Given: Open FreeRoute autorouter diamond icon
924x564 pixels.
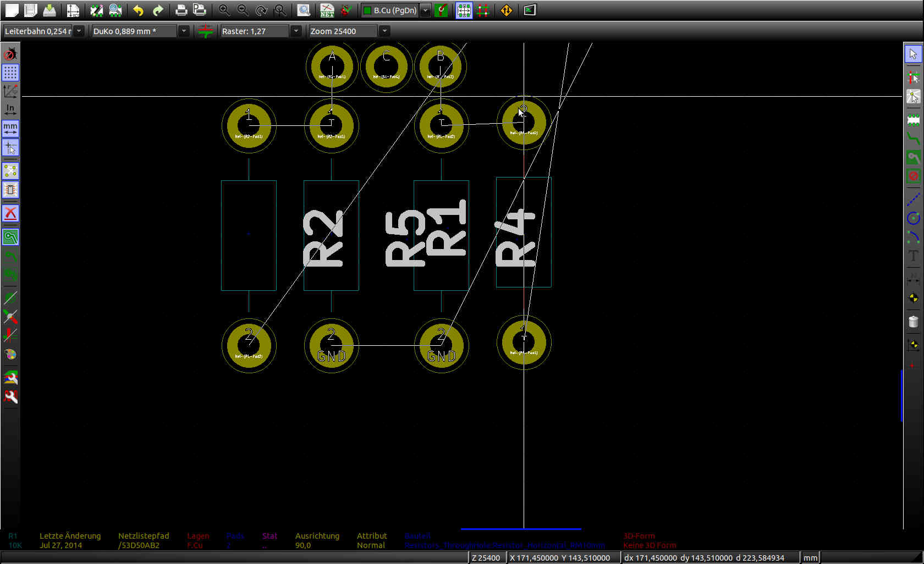Looking at the screenshot, I should click(507, 10).
